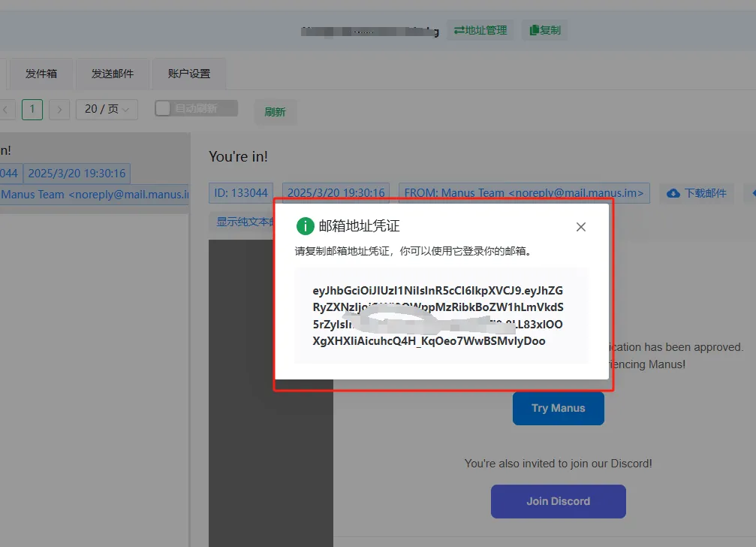Switch to the 发件箱 tab
756x547 pixels.
tap(41, 74)
